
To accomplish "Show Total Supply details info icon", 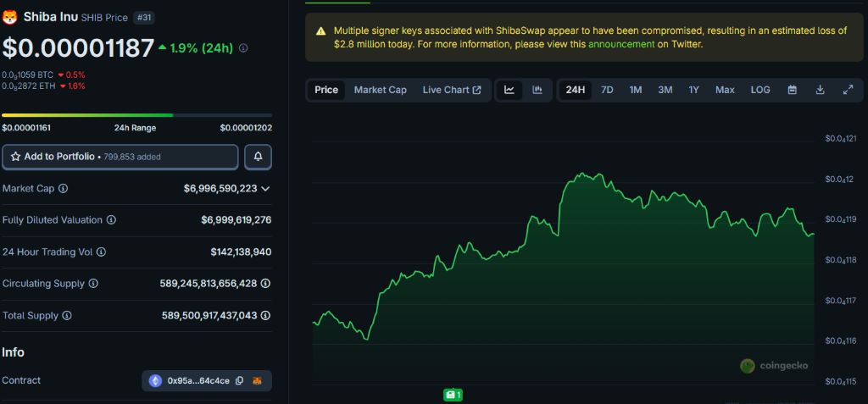I will [265, 315].
